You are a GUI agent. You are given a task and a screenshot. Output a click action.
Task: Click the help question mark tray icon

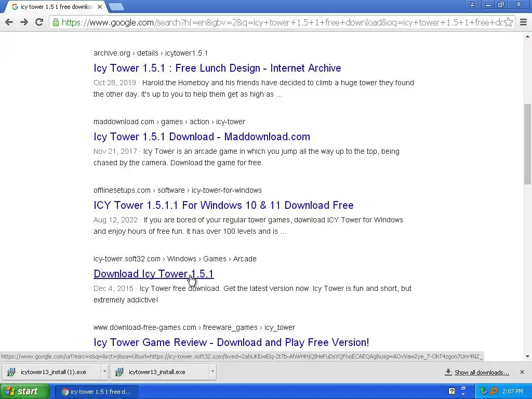click(451, 392)
